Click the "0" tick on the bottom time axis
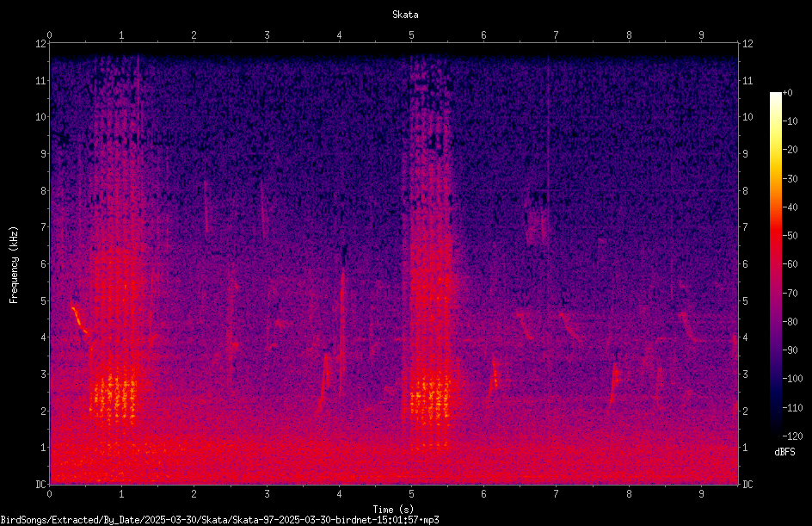The height and width of the screenshot is (526, 812). [x=49, y=494]
